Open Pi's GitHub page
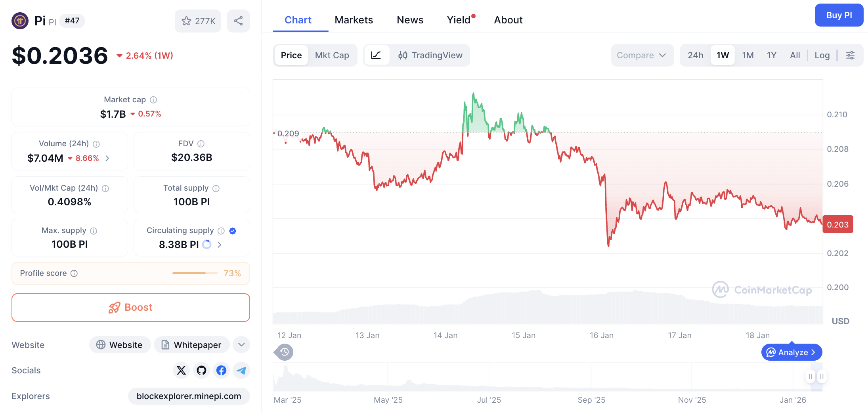Viewport: 868px width, 413px height. click(x=201, y=370)
